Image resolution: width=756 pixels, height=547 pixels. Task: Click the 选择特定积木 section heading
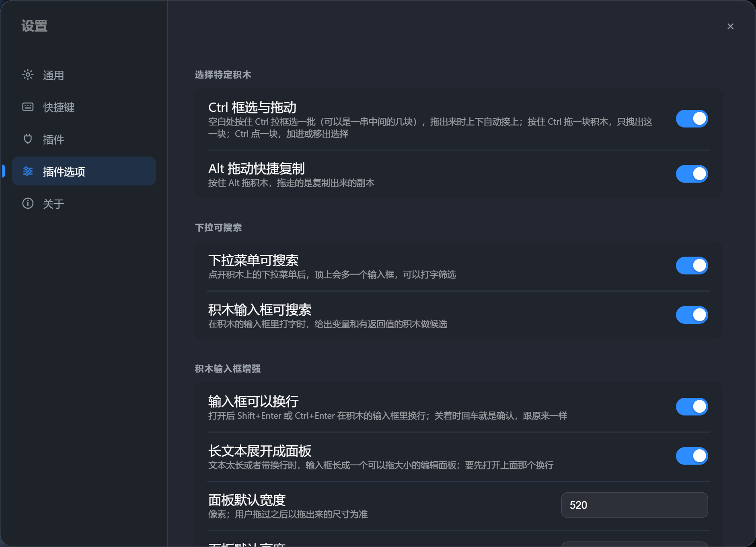coord(223,75)
